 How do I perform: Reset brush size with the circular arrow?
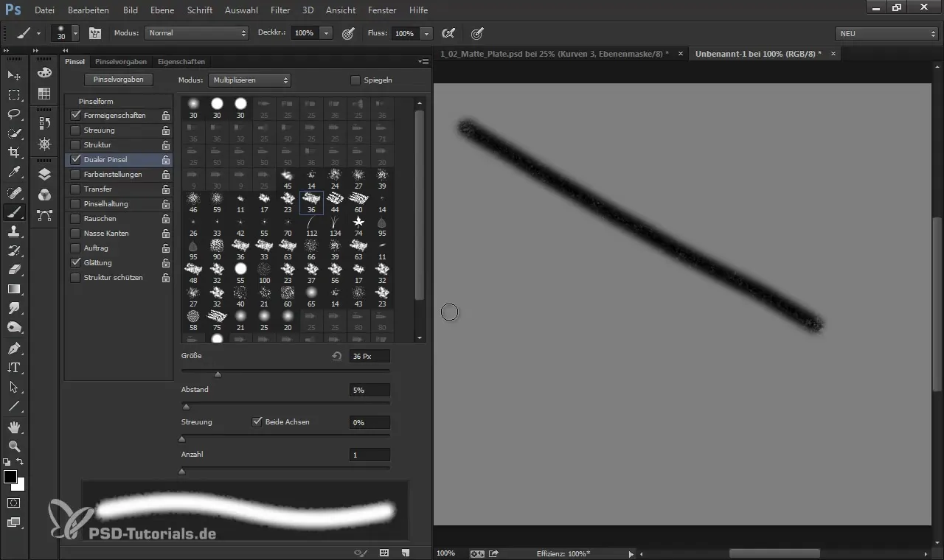pos(337,356)
